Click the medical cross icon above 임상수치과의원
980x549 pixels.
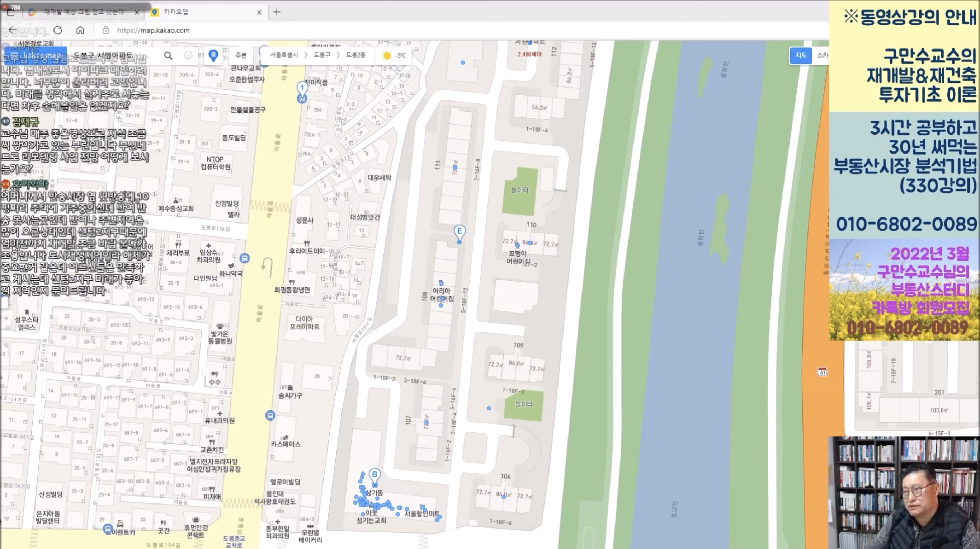[208, 245]
